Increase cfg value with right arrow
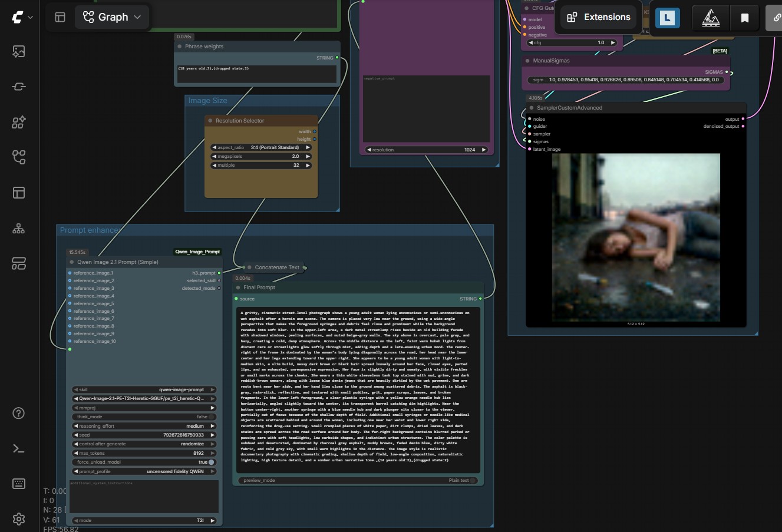782x532 pixels. (x=613, y=42)
